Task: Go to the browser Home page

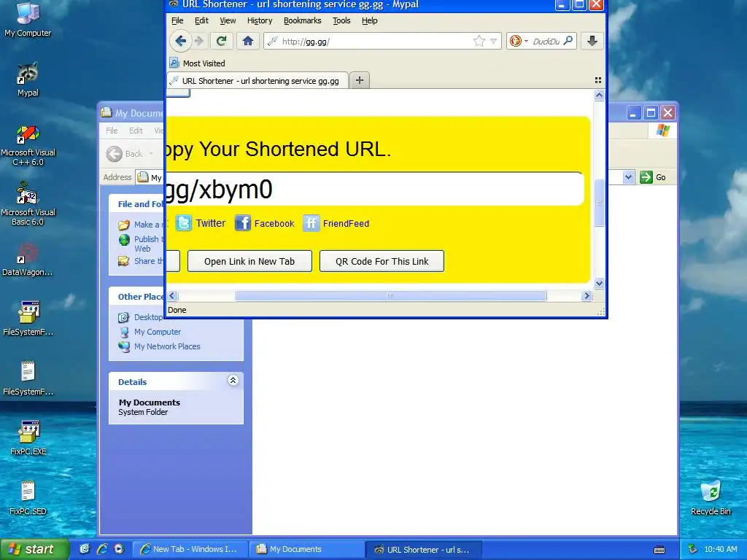Action: point(248,42)
